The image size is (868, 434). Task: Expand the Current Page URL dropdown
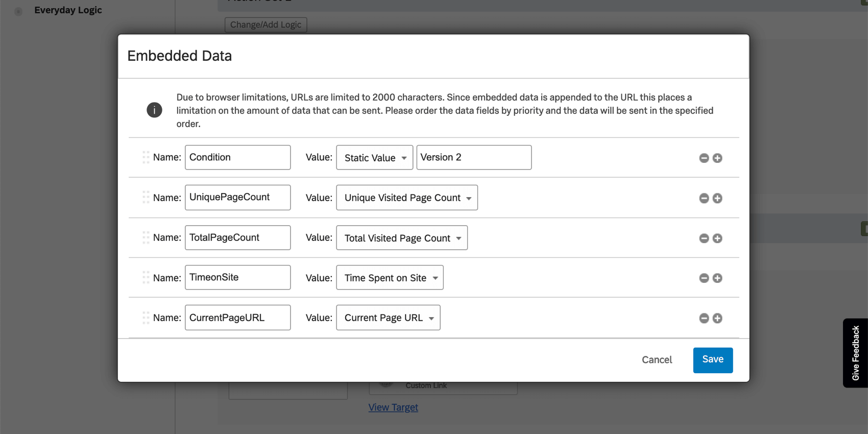[x=388, y=318]
